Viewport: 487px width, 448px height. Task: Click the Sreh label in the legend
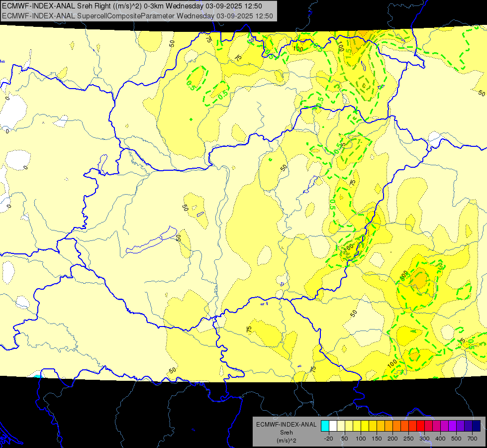tap(287, 433)
